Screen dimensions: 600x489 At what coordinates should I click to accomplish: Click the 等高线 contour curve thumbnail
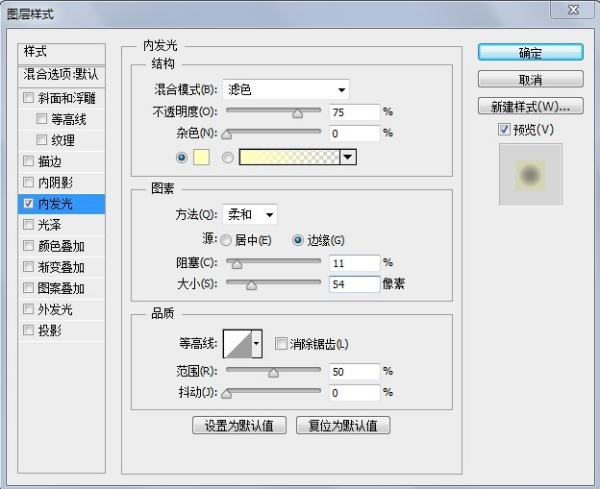click(x=238, y=344)
